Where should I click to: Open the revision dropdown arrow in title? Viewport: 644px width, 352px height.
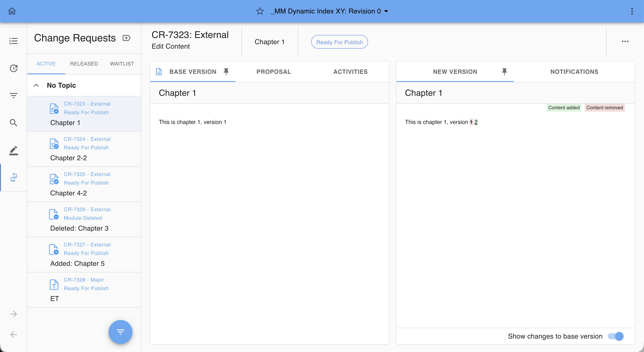tap(386, 11)
